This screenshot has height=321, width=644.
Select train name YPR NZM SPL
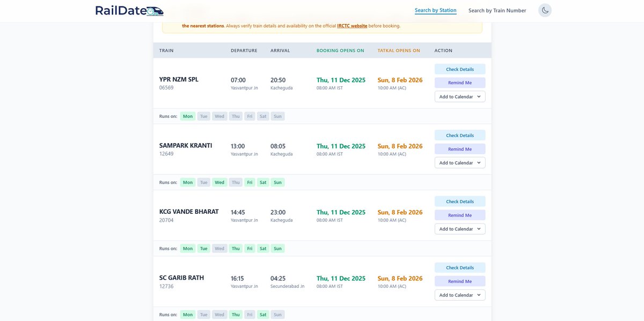pyautogui.click(x=179, y=79)
